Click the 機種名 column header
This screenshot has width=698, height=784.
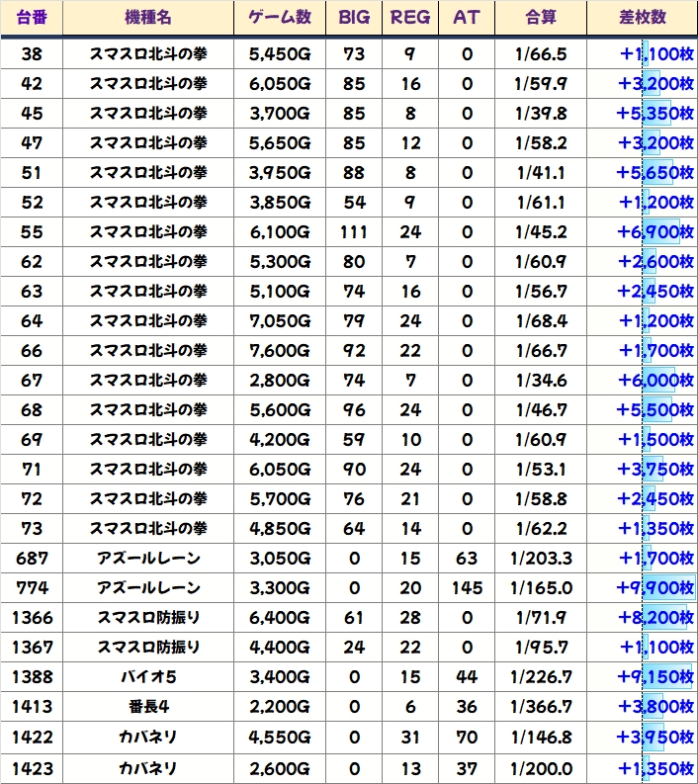[148, 18]
